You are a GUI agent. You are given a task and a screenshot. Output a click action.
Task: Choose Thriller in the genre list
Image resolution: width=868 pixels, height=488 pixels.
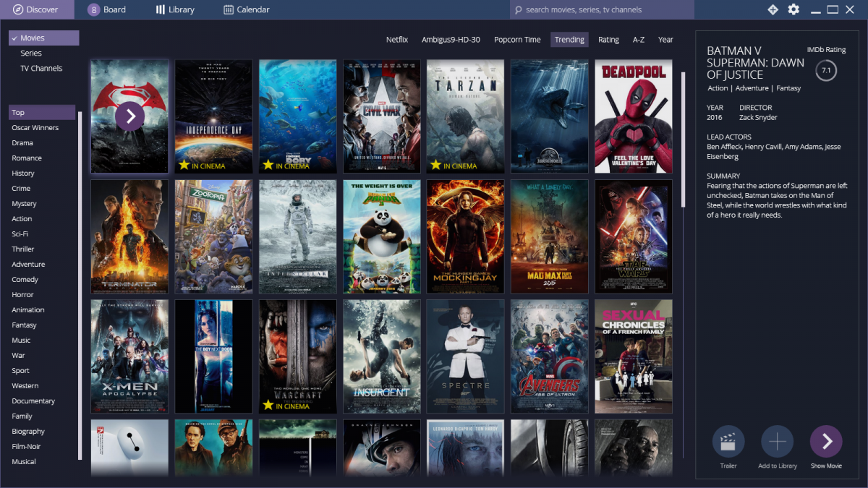[23, 249]
